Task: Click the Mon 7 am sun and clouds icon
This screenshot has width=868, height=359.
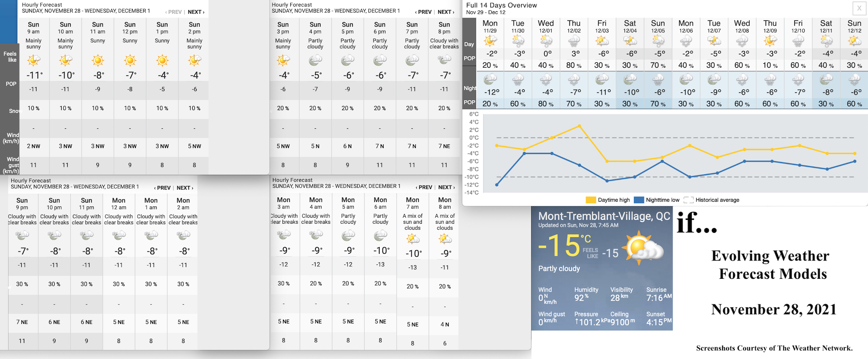Action: coord(413,238)
